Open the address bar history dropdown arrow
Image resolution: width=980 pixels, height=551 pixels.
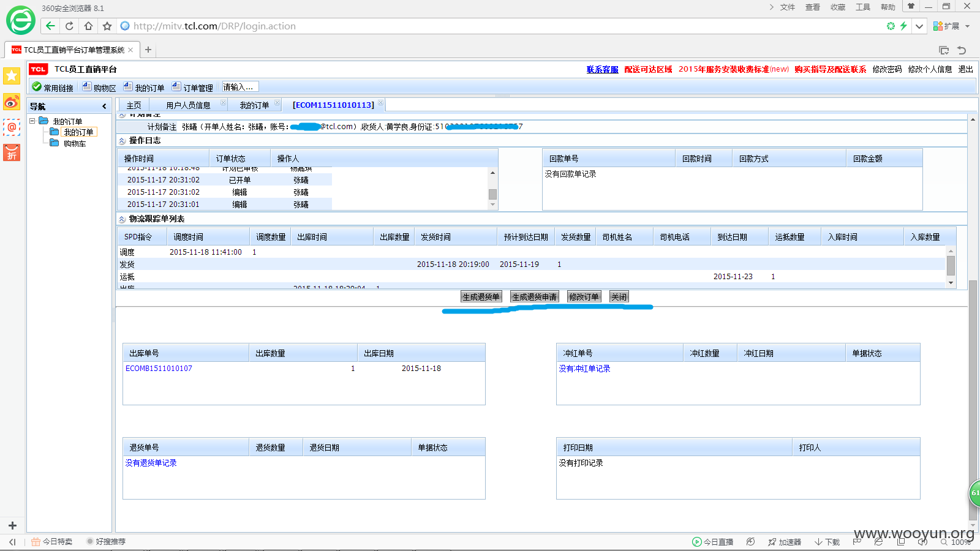(x=919, y=26)
